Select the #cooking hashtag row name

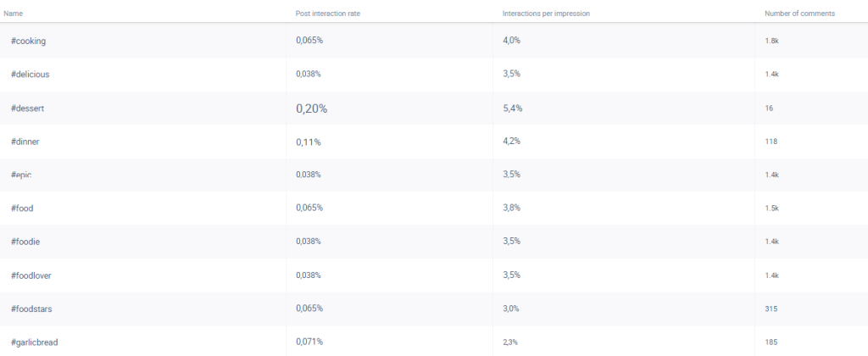click(x=29, y=41)
